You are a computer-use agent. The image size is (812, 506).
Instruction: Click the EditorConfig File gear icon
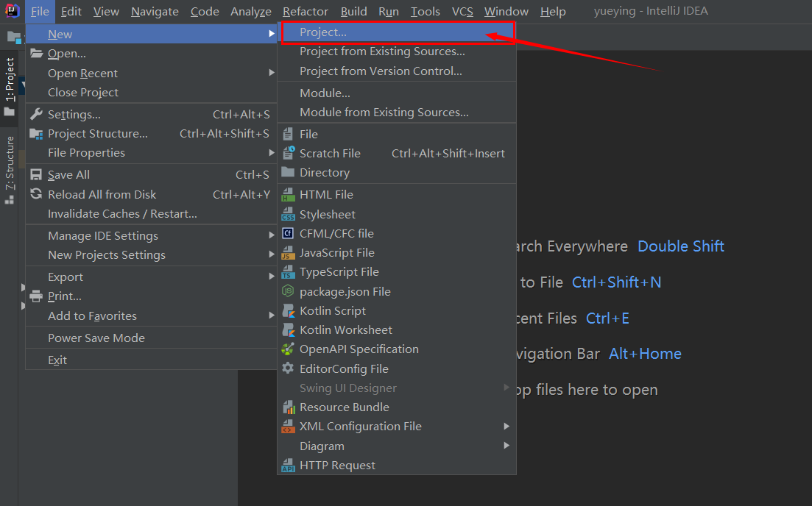click(x=288, y=368)
